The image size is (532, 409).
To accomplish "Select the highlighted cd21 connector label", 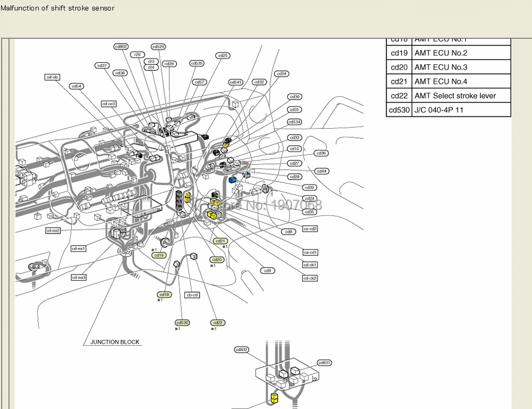I will (220, 241).
